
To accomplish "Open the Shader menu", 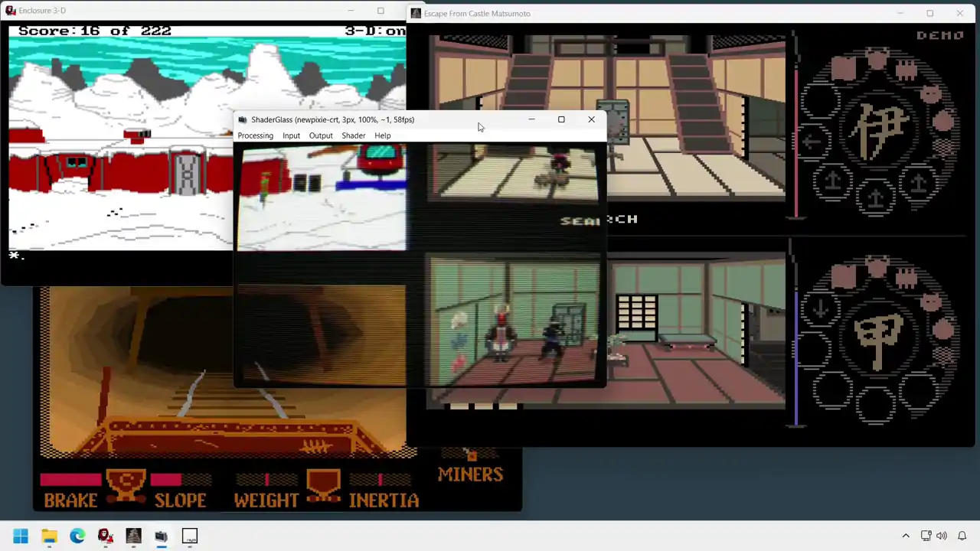I will (x=353, y=135).
